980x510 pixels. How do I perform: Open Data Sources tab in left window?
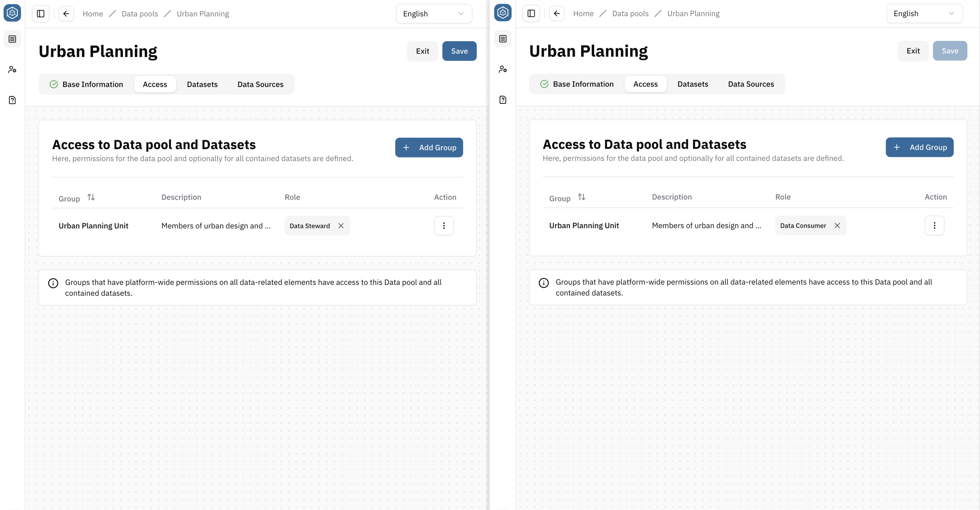pyautogui.click(x=260, y=84)
